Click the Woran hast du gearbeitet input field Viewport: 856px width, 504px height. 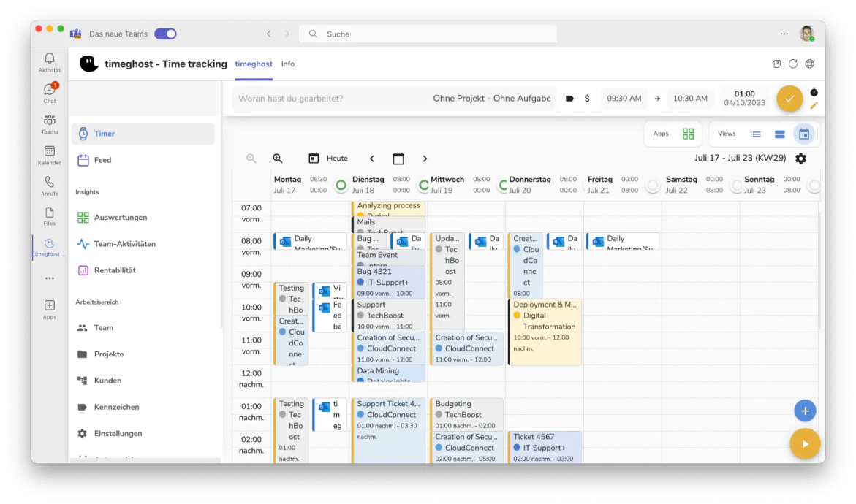329,97
